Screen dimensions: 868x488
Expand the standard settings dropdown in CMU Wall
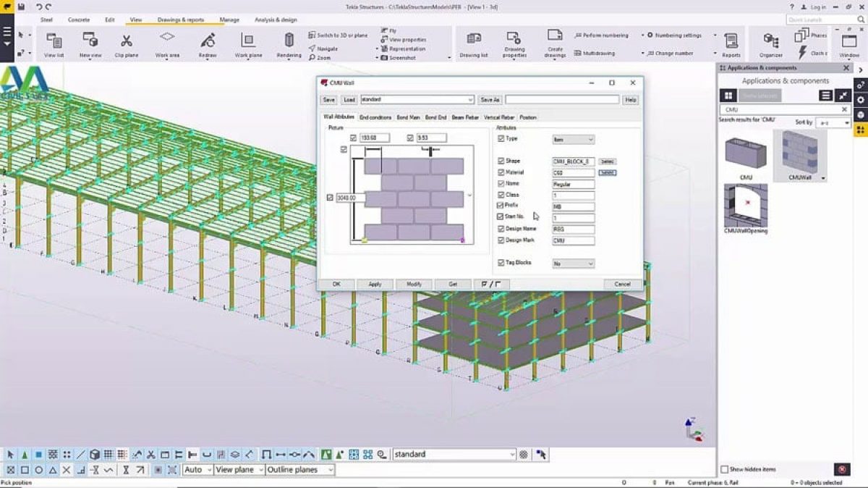(x=417, y=100)
